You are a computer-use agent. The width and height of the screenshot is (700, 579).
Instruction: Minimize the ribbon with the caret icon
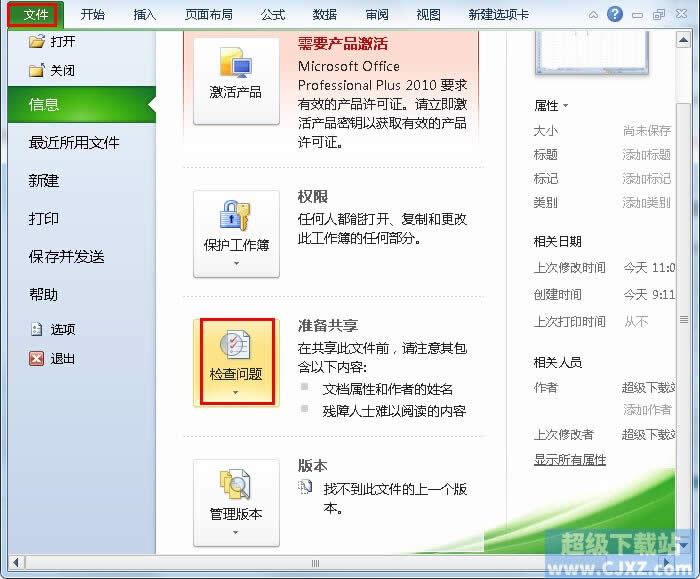tap(593, 15)
